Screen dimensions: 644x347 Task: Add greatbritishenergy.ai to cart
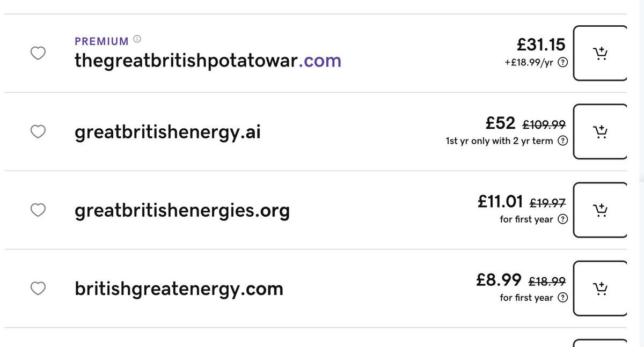click(600, 131)
